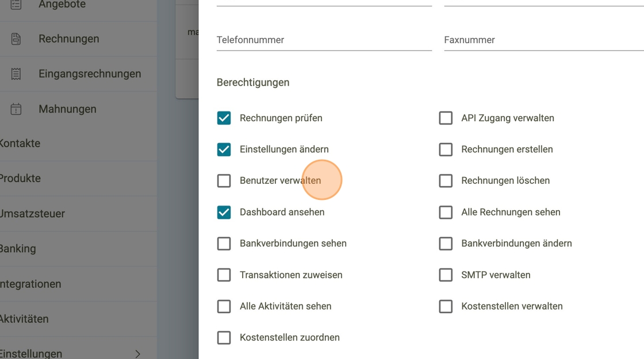Click the Mahnungen calendar icon
The height and width of the screenshot is (359, 644).
point(16,109)
